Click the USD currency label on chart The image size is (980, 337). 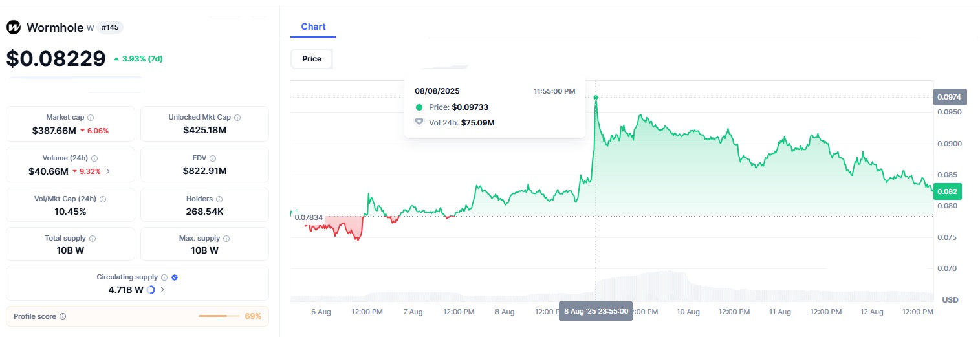pos(950,300)
